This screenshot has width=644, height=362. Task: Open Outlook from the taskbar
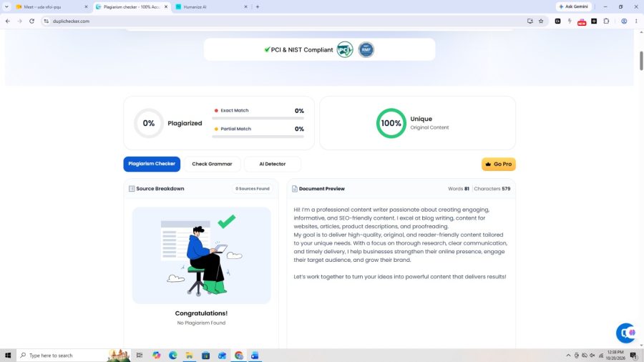[222, 356]
